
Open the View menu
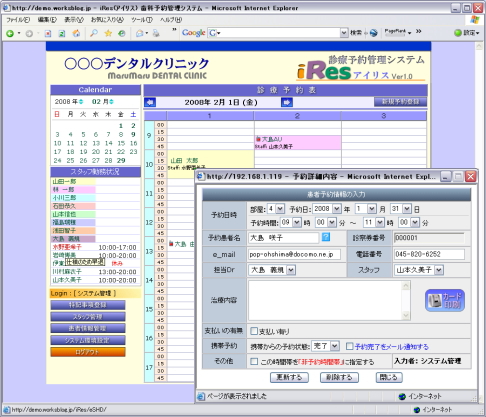click(x=74, y=20)
